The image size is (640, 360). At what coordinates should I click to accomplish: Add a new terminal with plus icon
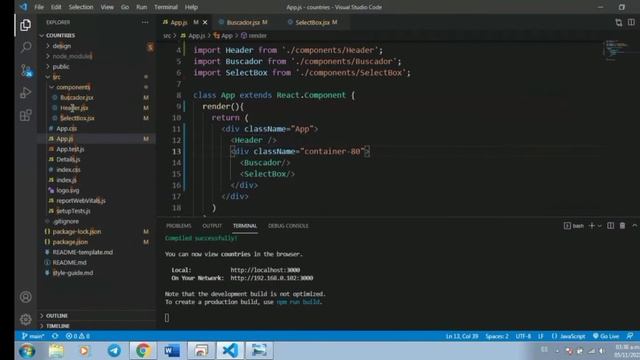click(x=591, y=226)
